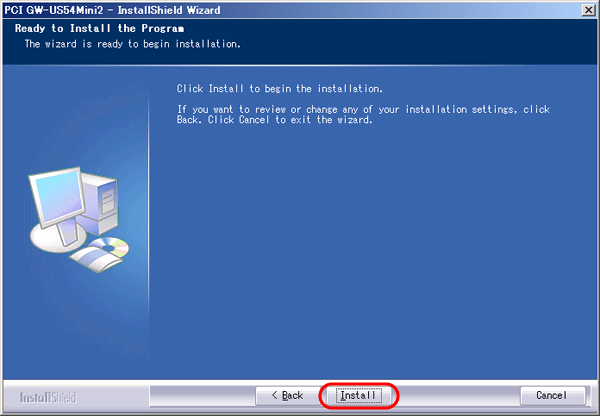Click the CD disc graphic
Screen dimensions: 600x416
(110, 247)
